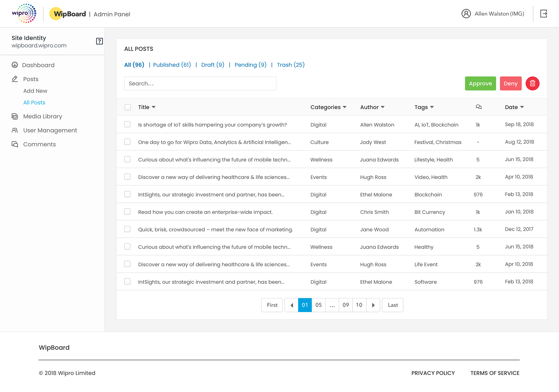Click the comments column header icon
559x392 pixels.
(478, 107)
